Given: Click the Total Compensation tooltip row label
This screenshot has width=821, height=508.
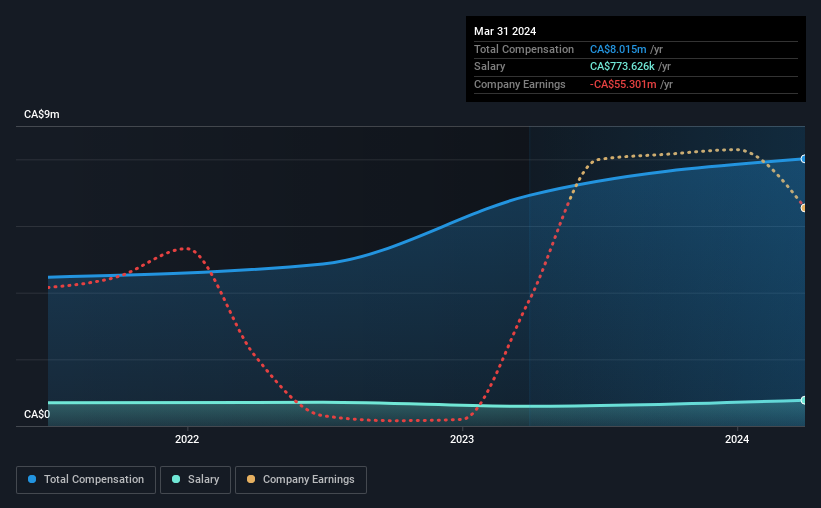Looking at the screenshot, I should (524, 49).
